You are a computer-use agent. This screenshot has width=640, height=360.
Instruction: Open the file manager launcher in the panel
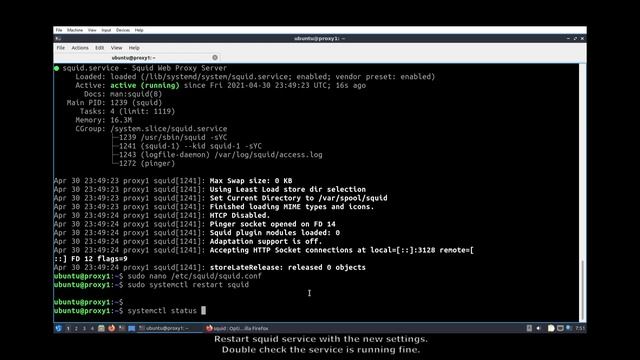coord(101,328)
